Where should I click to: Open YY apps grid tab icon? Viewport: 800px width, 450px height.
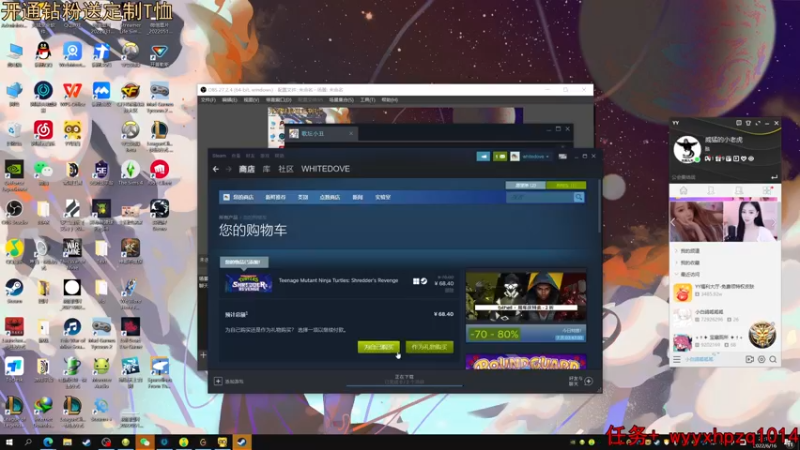(x=767, y=191)
